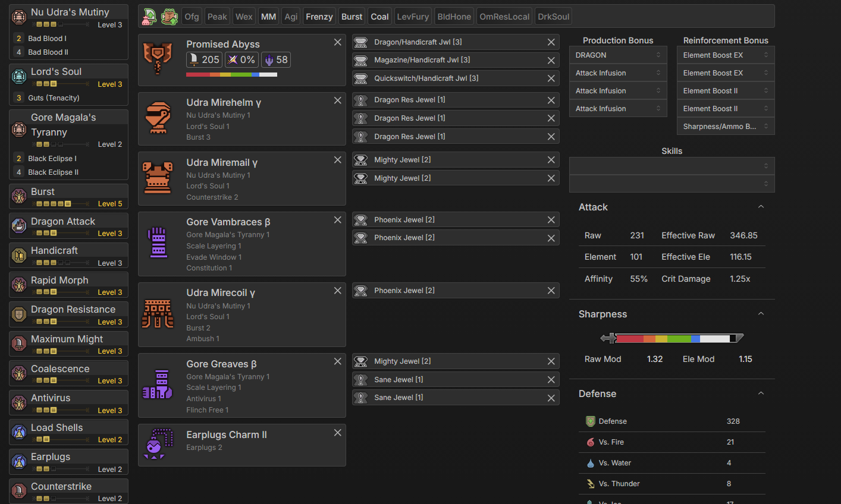Turn off the Burst toggle in top bar
The width and height of the screenshot is (841, 504).
352,17
